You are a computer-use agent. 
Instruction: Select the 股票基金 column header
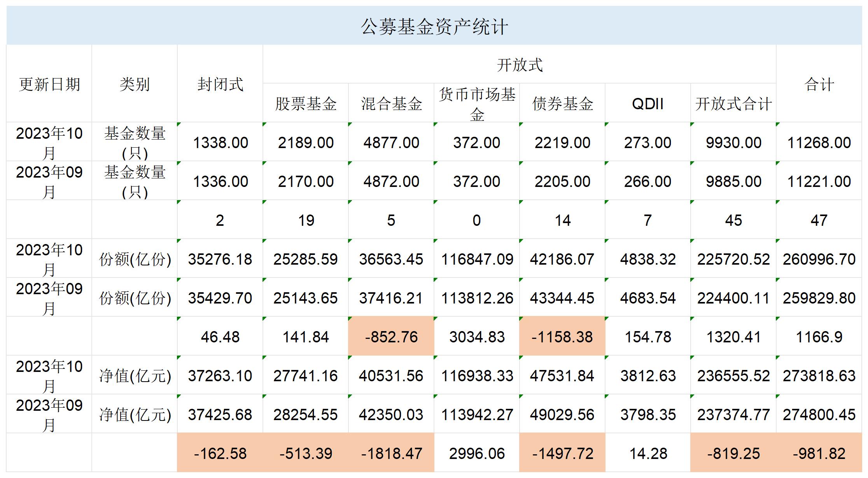(306, 103)
